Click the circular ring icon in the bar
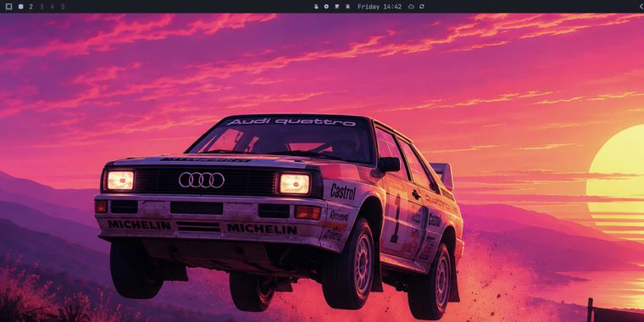Image resolution: width=644 pixels, height=322 pixels. 326,7
